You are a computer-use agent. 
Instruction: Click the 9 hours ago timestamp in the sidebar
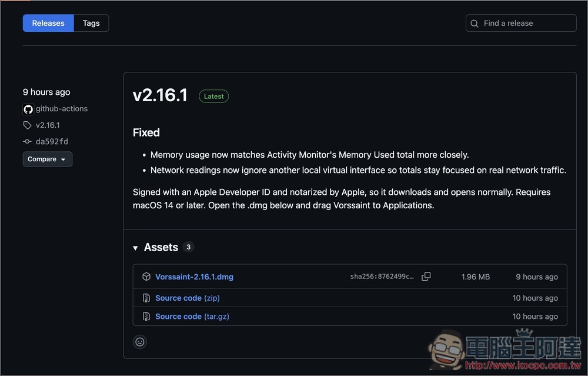coord(46,92)
